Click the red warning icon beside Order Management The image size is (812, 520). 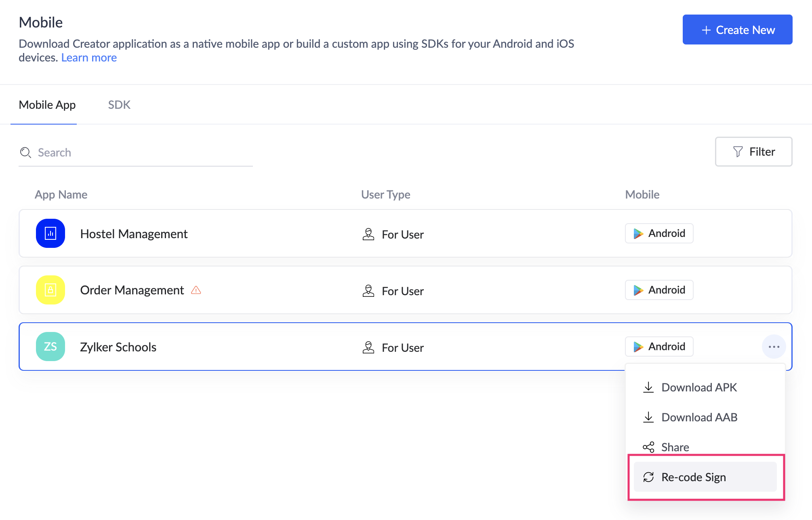click(196, 290)
